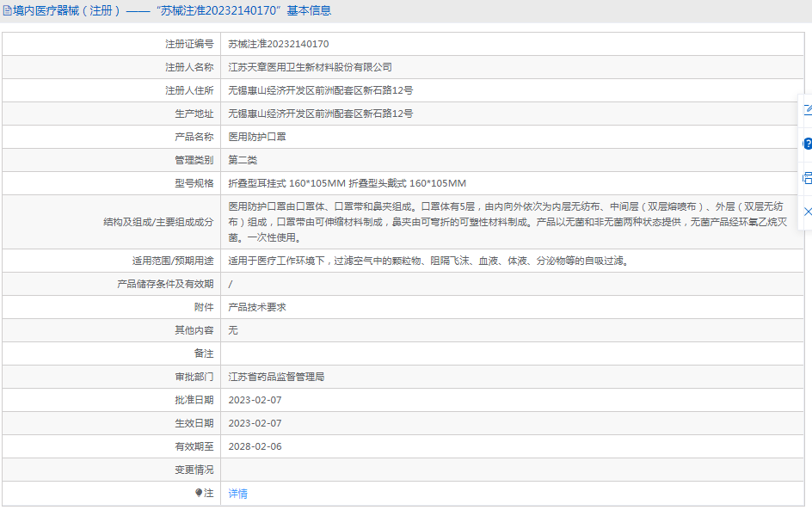Click the specification 折叠型耳挂式 160*105MM text
Image resolution: width=812 pixels, height=510 pixels.
[287, 183]
